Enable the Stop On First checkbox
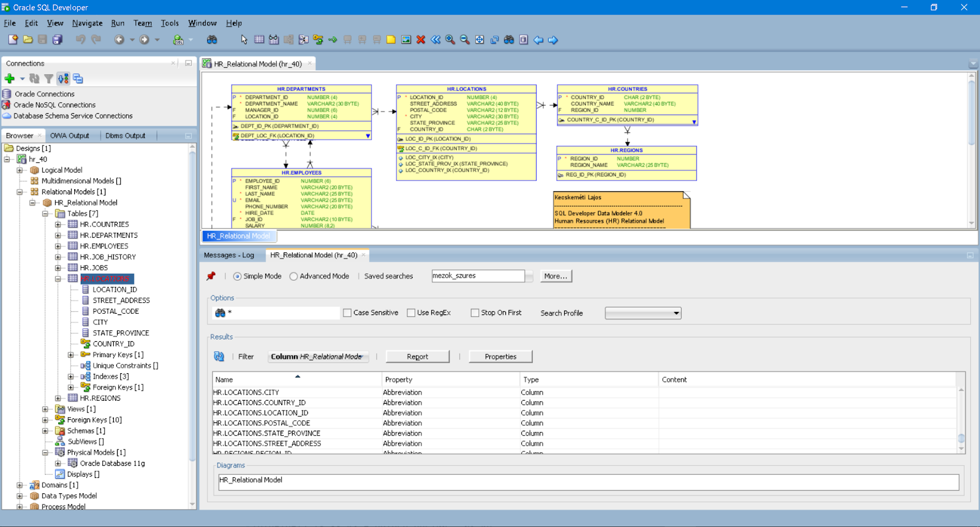980x527 pixels. tap(475, 313)
